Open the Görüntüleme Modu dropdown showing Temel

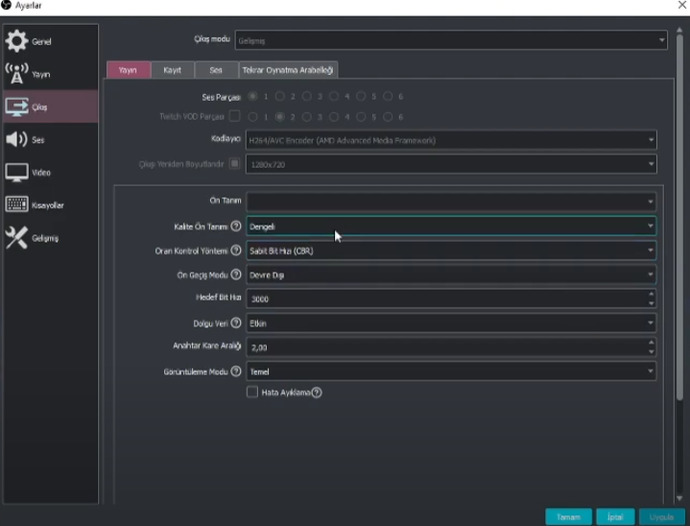point(451,372)
